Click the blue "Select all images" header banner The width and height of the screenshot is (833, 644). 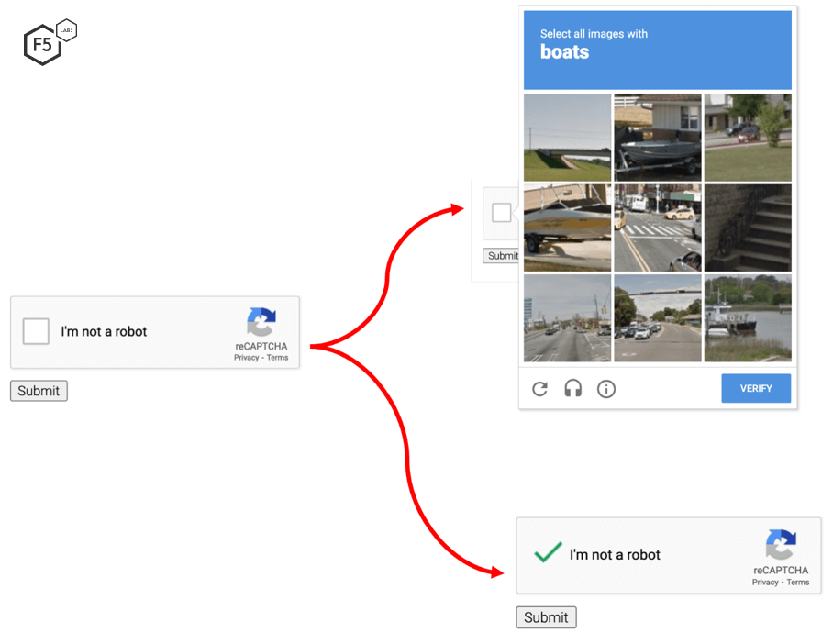[x=658, y=50]
